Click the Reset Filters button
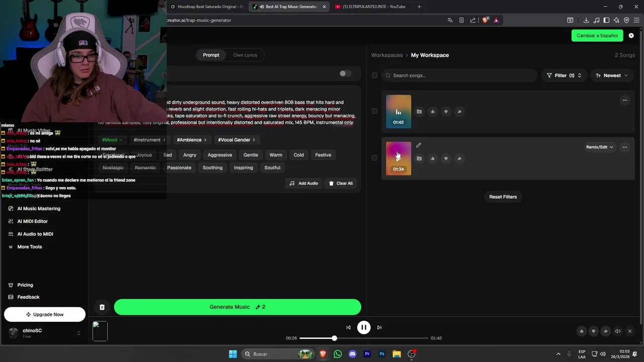This screenshot has width=644, height=362. (503, 197)
